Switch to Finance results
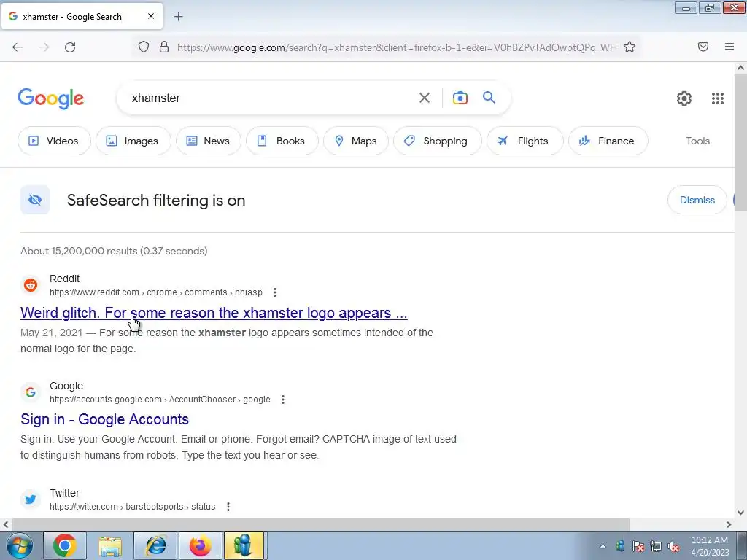The width and height of the screenshot is (747, 560). pyautogui.click(x=608, y=141)
